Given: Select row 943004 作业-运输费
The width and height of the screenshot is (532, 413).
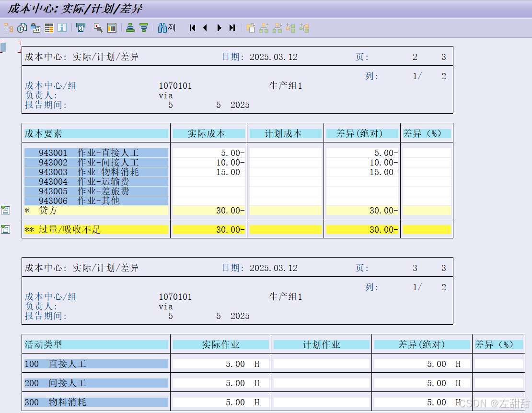Looking at the screenshot, I should (x=96, y=182).
